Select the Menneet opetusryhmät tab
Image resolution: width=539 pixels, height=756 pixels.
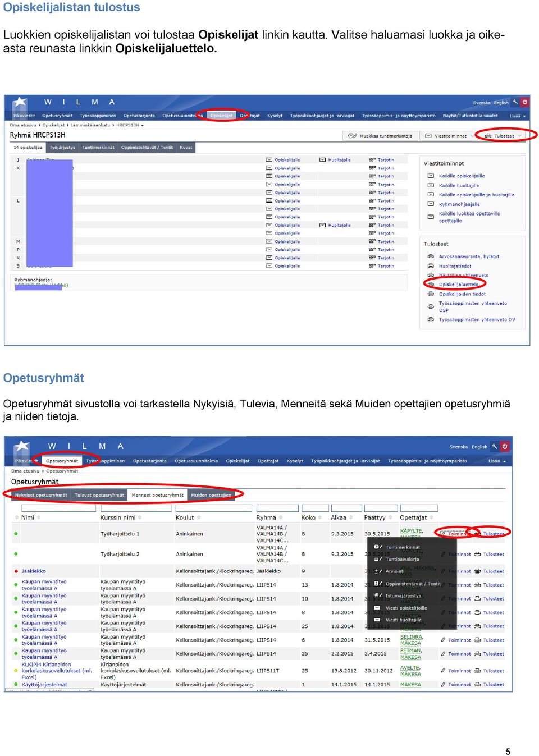[158, 495]
